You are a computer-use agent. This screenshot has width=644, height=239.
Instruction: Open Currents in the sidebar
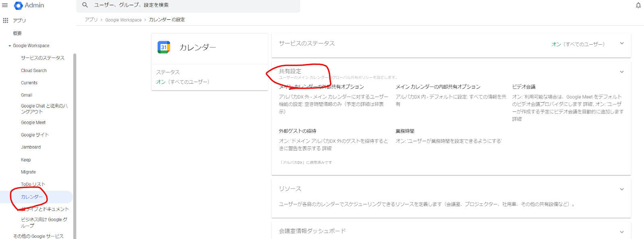click(x=29, y=83)
